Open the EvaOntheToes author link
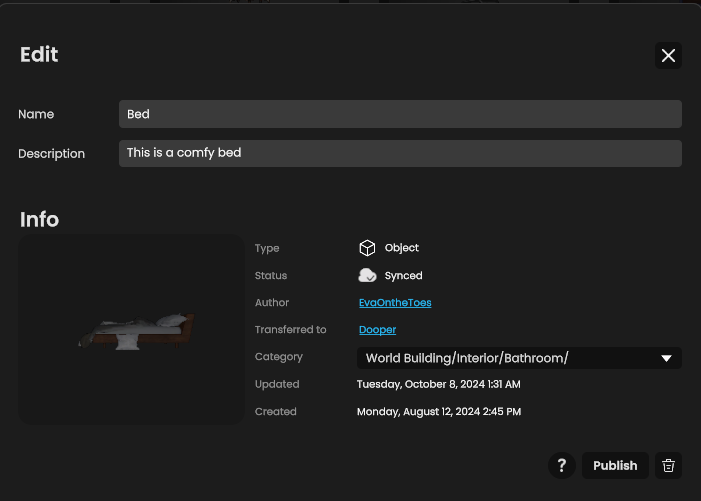Viewport: 701px width, 501px height. tap(395, 302)
